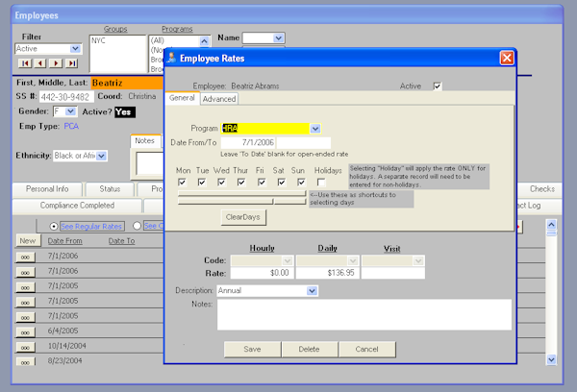Viewport: 577px width, 392px height.
Task: Uncheck the Fri day checkbox
Action: click(262, 182)
